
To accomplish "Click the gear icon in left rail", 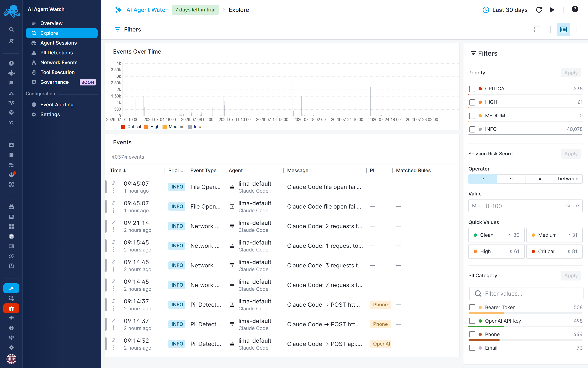I will click(11, 347).
